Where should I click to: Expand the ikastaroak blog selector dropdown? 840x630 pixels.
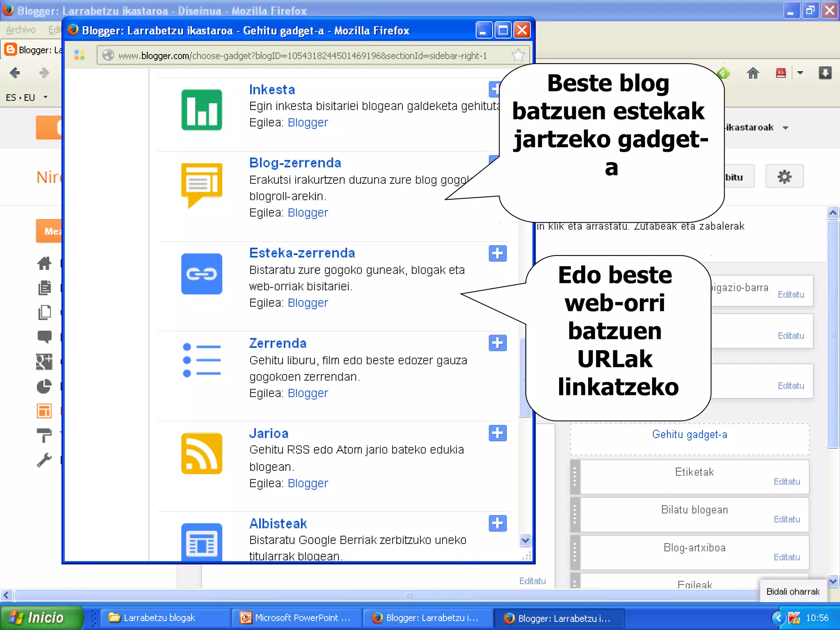[785, 128]
